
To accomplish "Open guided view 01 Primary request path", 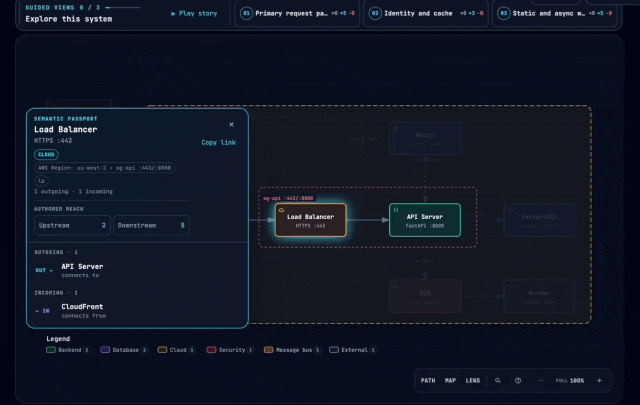I will pos(297,13).
